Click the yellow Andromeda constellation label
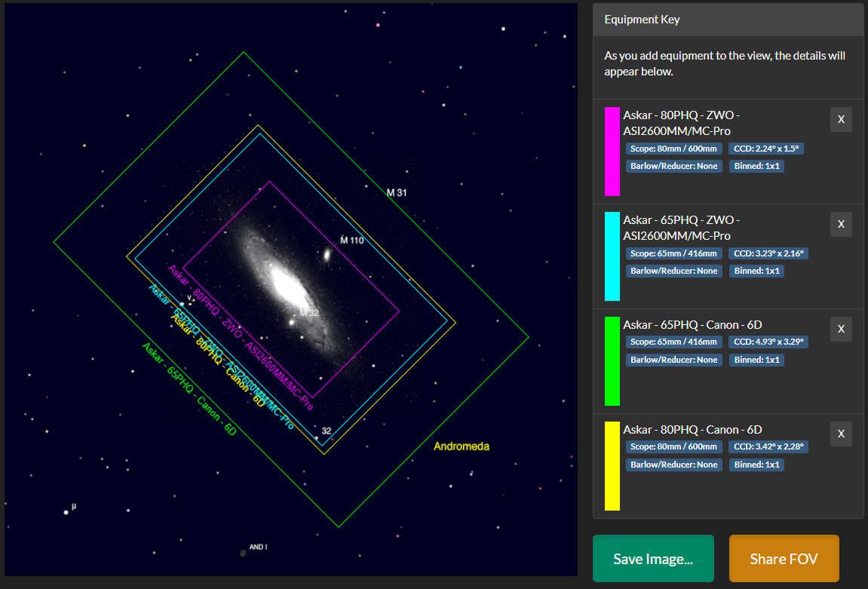The image size is (868, 589). tap(461, 446)
